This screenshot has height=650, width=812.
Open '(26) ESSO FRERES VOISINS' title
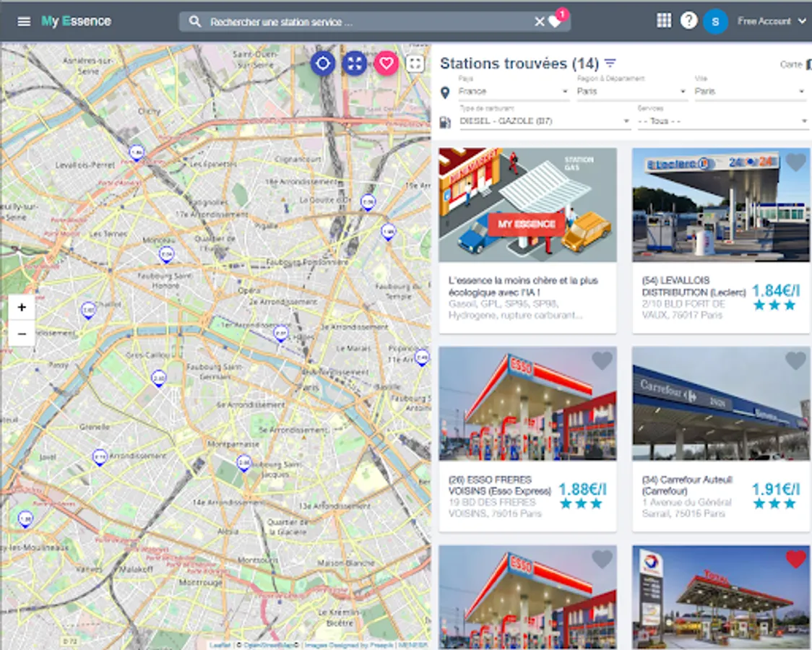click(500, 485)
